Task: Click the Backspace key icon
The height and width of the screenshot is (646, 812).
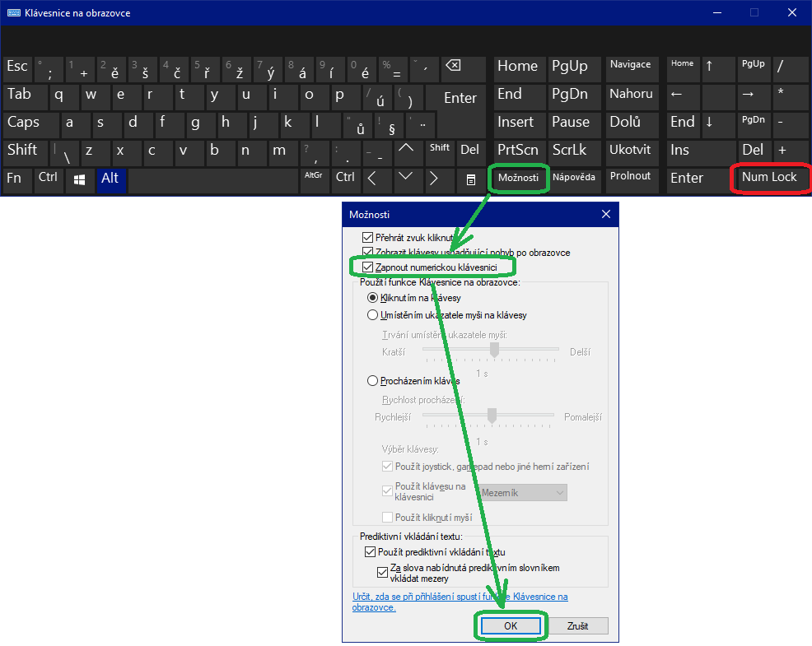Action: [x=464, y=69]
